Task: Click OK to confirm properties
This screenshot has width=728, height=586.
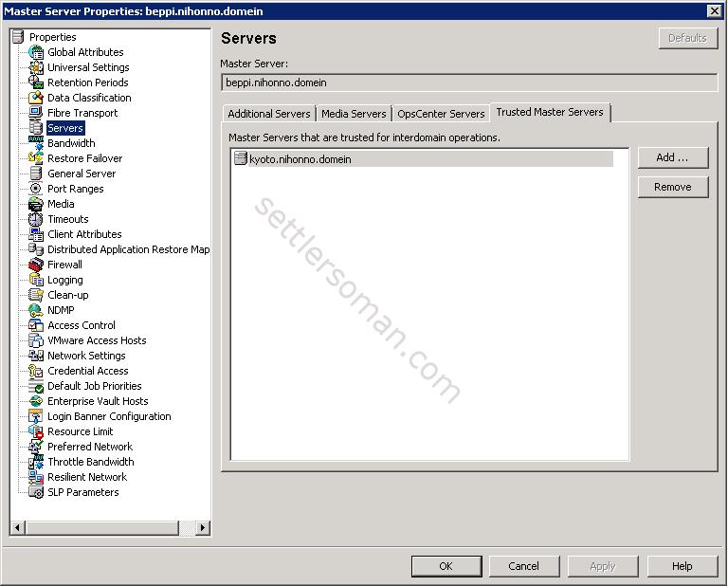Action: tap(446, 566)
